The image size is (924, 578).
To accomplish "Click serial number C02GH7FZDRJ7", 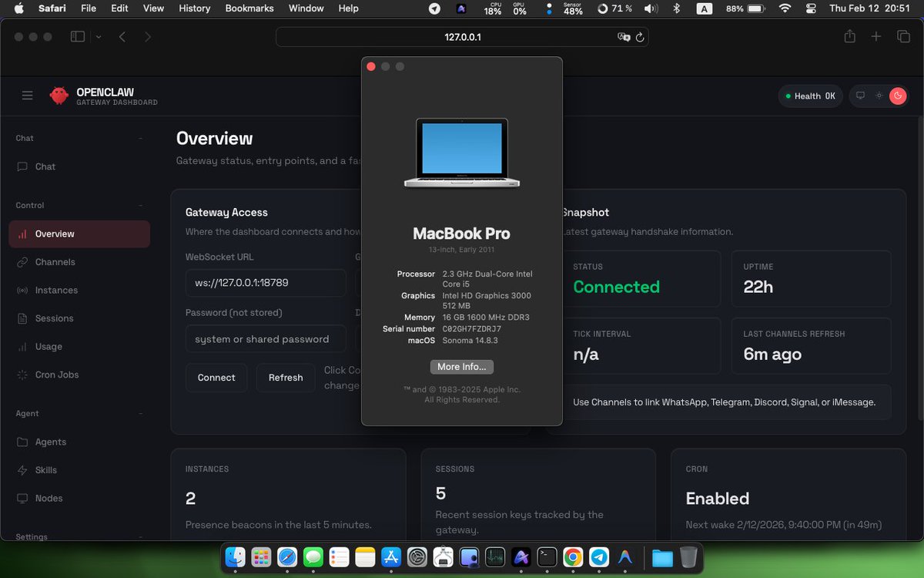I will tap(472, 329).
